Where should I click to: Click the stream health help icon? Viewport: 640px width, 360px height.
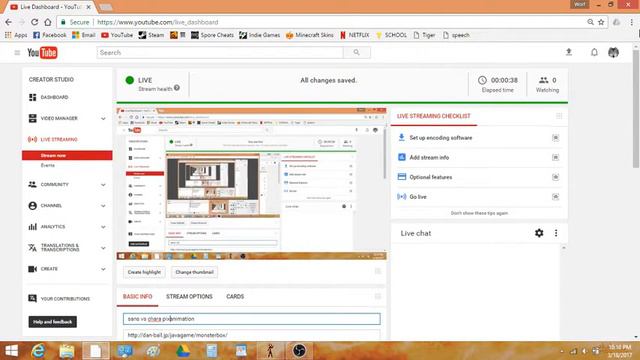click(177, 88)
